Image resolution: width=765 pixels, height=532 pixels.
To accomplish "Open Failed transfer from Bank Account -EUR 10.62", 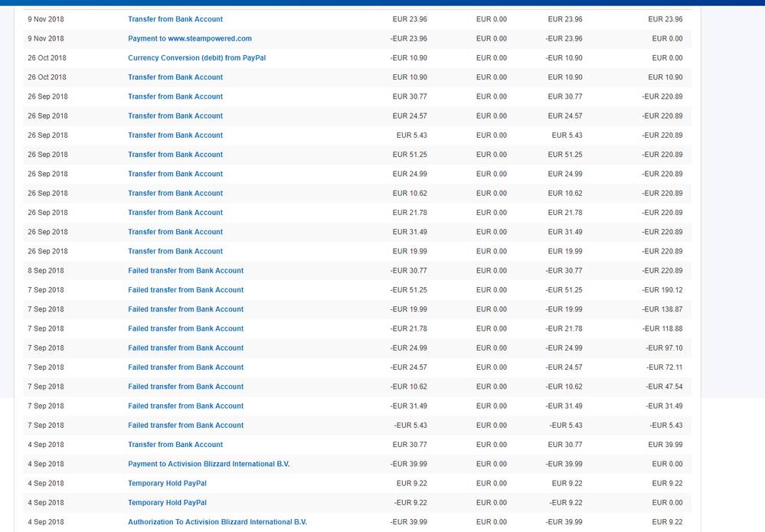I will coord(185,387).
